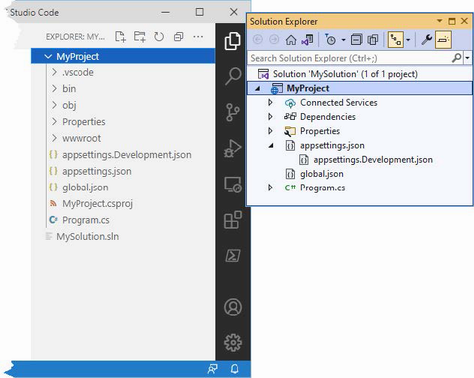Toggle Show All Files in Solution Explorer
Image resolution: width=474 pixels, height=378 pixels.
[373, 40]
